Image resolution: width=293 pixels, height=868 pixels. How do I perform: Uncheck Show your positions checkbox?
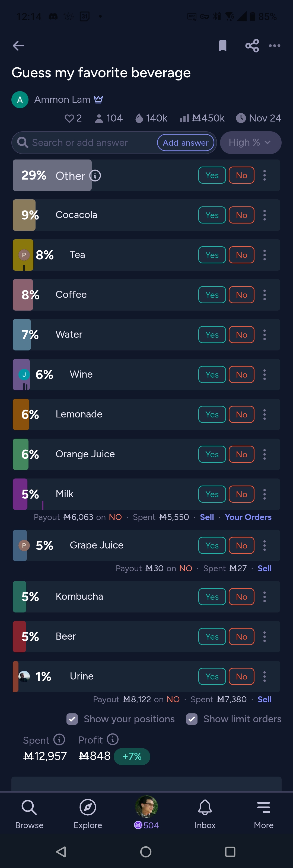coord(72,719)
